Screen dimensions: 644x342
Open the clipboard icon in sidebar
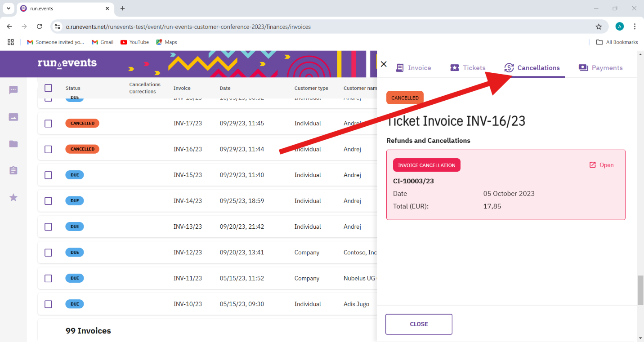(13, 171)
